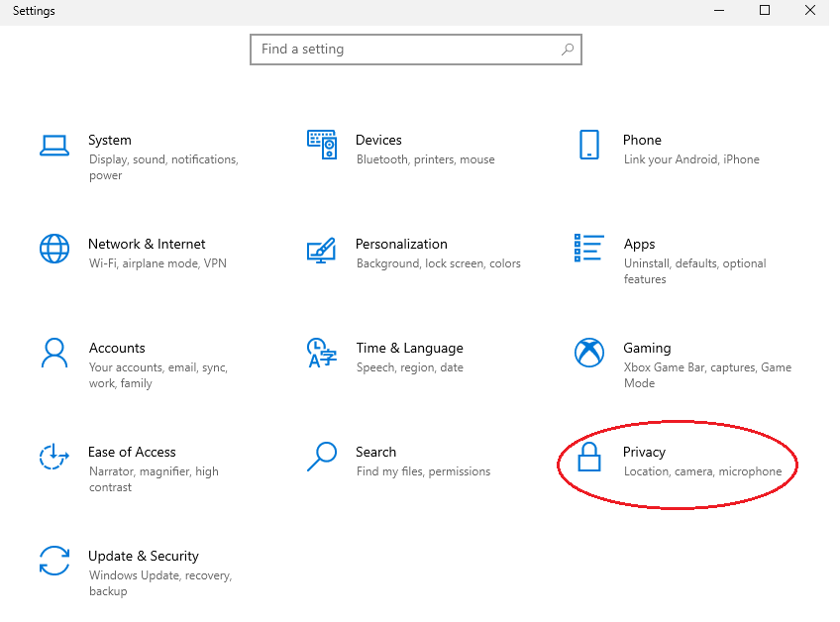The height and width of the screenshot is (622, 840).
Task: Click the Phone icon
Action: (588, 145)
